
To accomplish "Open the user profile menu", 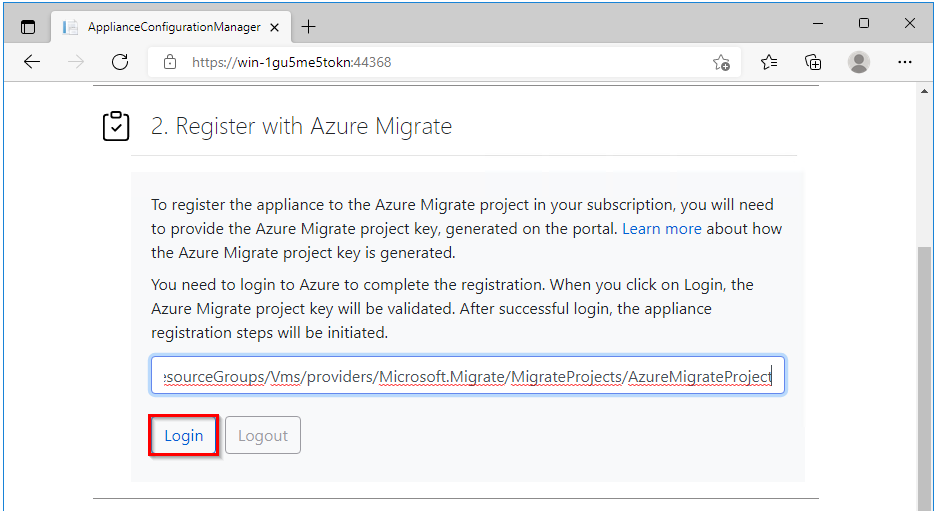I will [858, 62].
